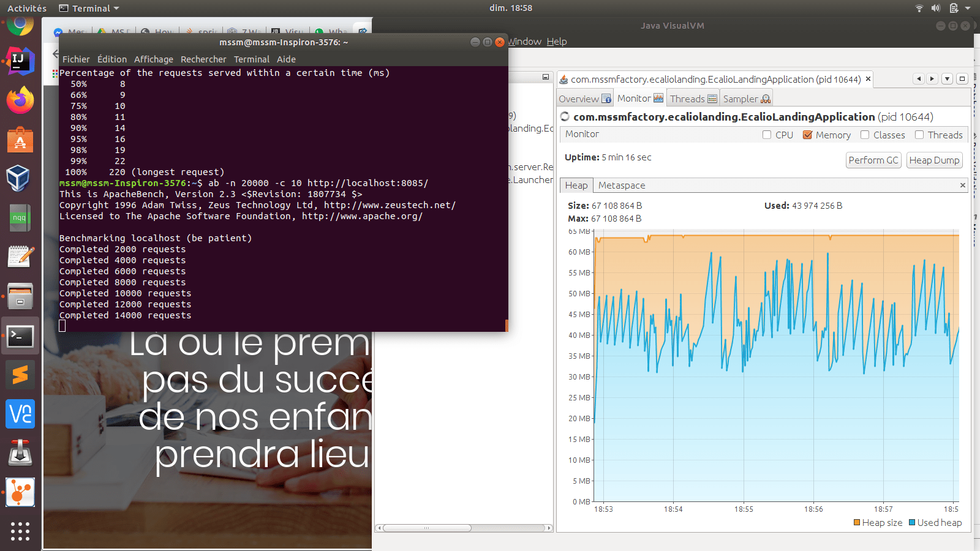
Task: Click the Heap size legend swatch
Action: (x=857, y=522)
